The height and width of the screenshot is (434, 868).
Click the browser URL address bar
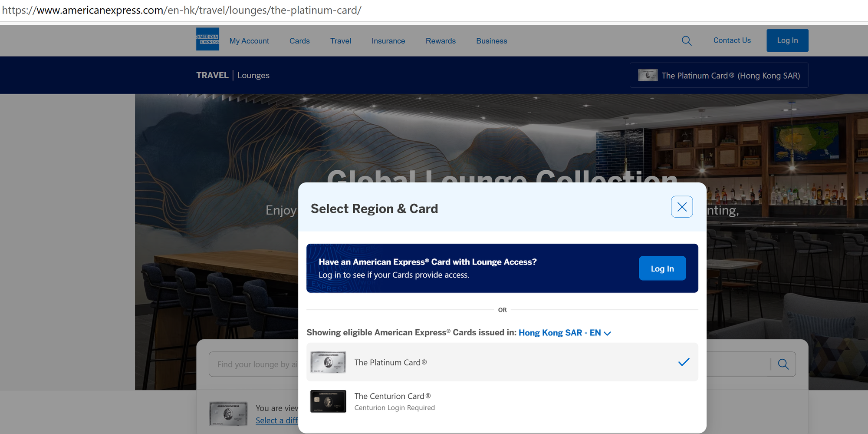tap(434, 10)
